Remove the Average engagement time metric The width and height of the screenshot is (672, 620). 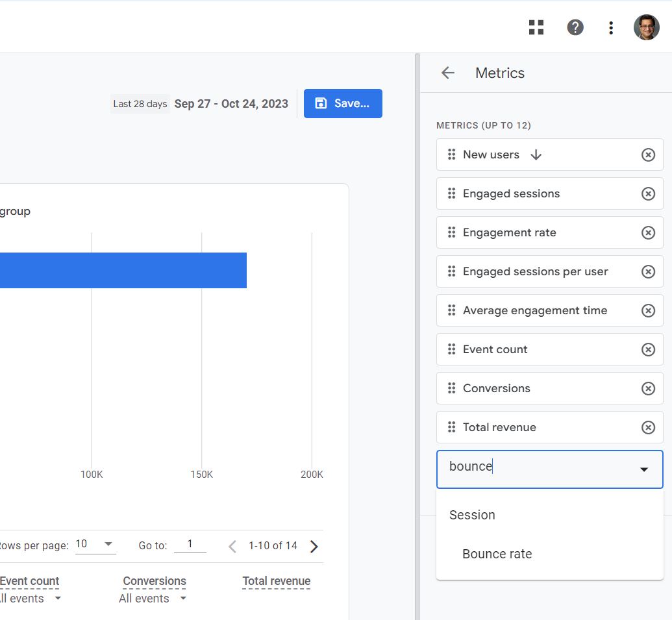click(648, 310)
